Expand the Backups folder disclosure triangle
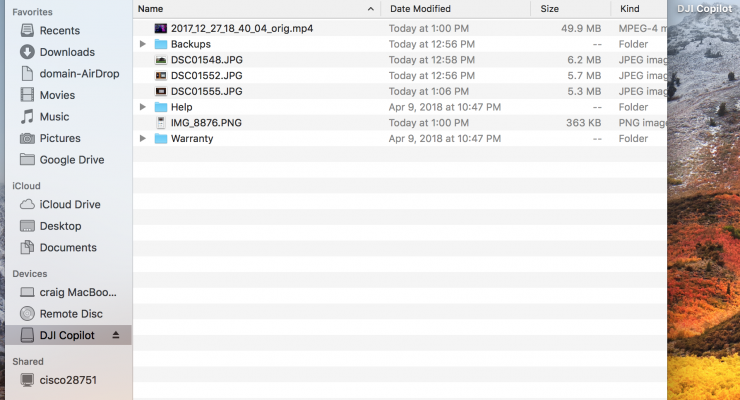Image resolution: width=740 pixels, height=400 pixels. pos(143,44)
